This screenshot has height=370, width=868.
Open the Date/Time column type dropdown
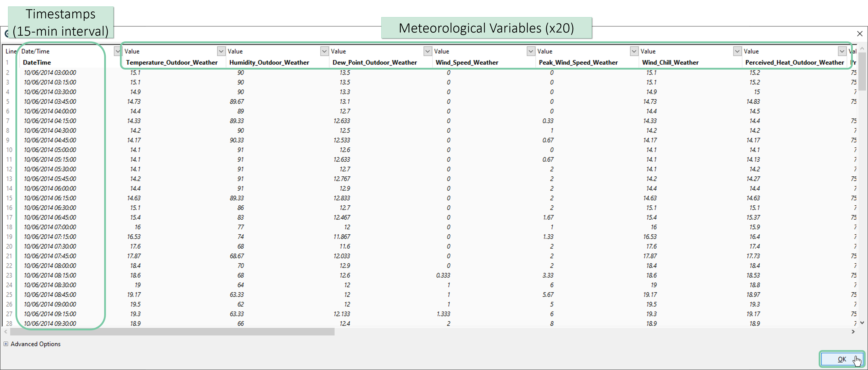(x=117, y=51)
